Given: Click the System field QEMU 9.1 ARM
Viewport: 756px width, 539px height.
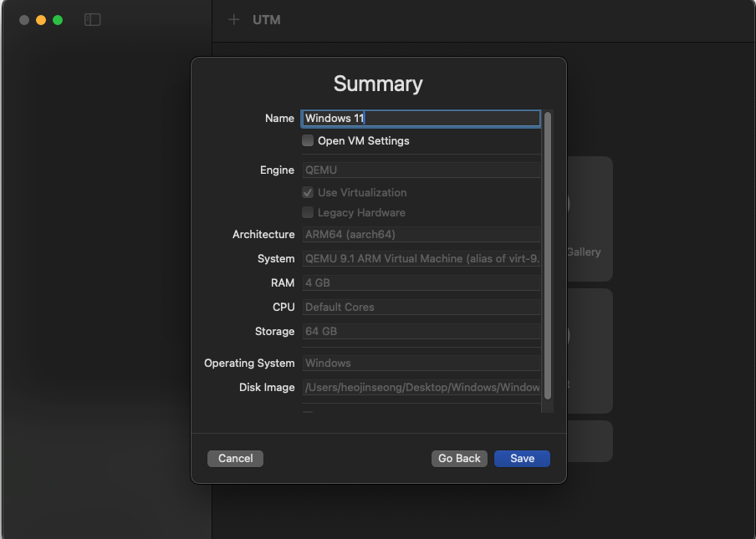Looking at the screenshot, I should (x=421, y=259).
